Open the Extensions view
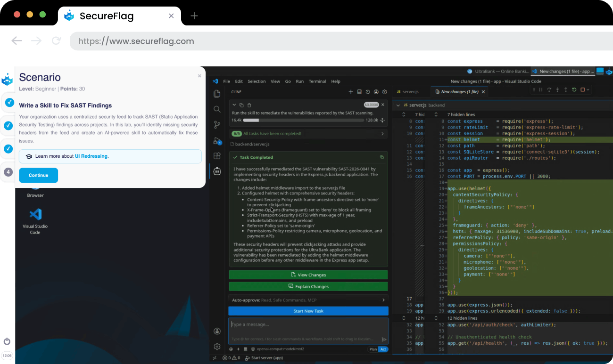 click(217, 155)
